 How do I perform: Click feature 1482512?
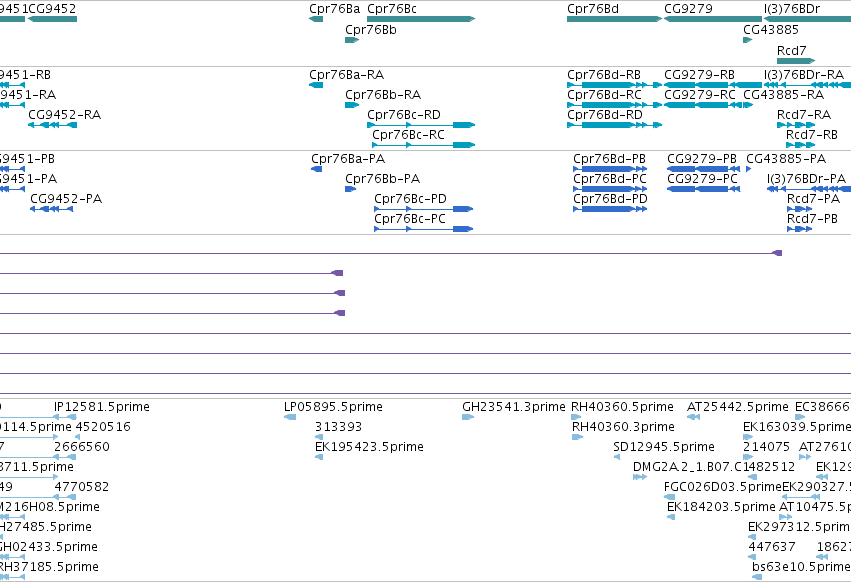point(752,477)
